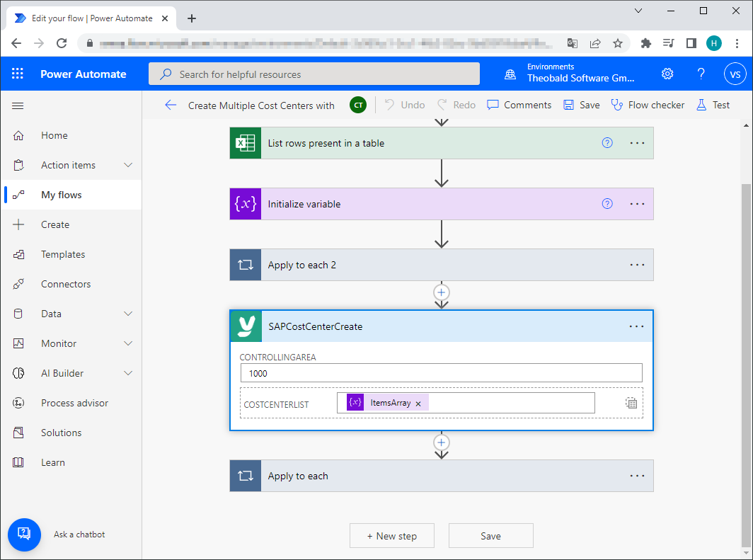753x560 pixels.
Task: Open help for Initialize variable step
Action: click(607, 204)
